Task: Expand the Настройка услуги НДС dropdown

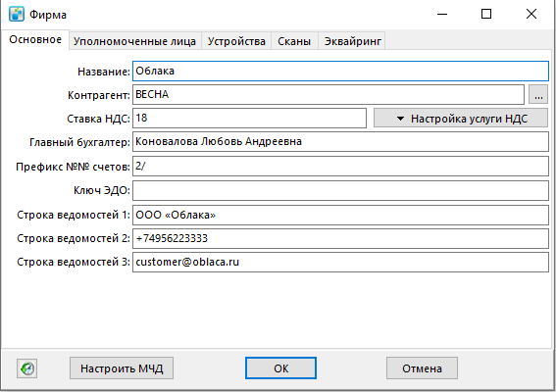Action: (461, 118)
